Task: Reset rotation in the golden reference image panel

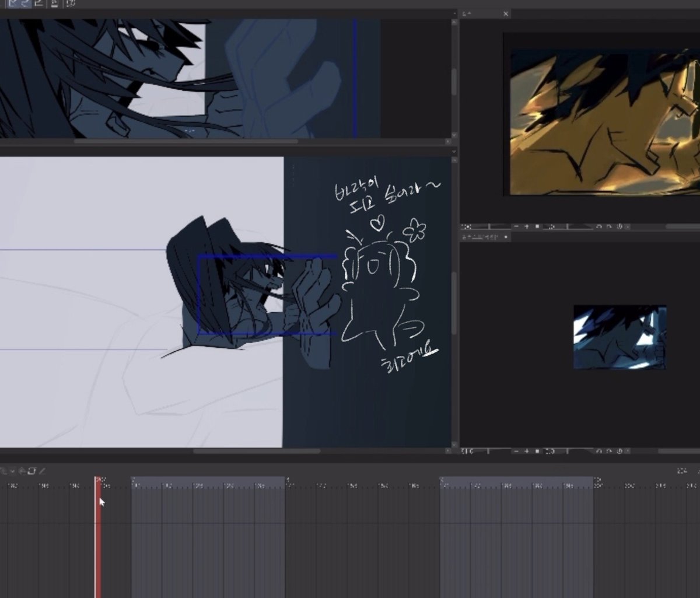Action: pos(619,226)
